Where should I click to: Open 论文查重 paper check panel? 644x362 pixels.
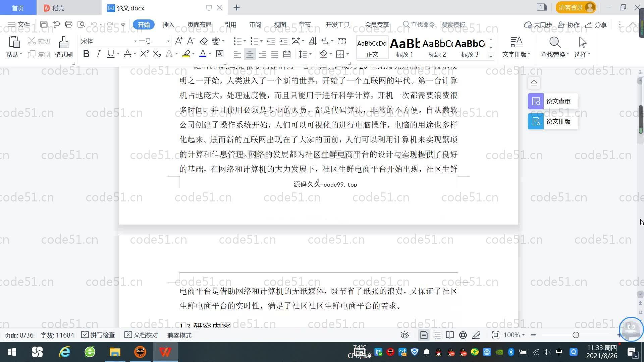(x=553, y=101)
